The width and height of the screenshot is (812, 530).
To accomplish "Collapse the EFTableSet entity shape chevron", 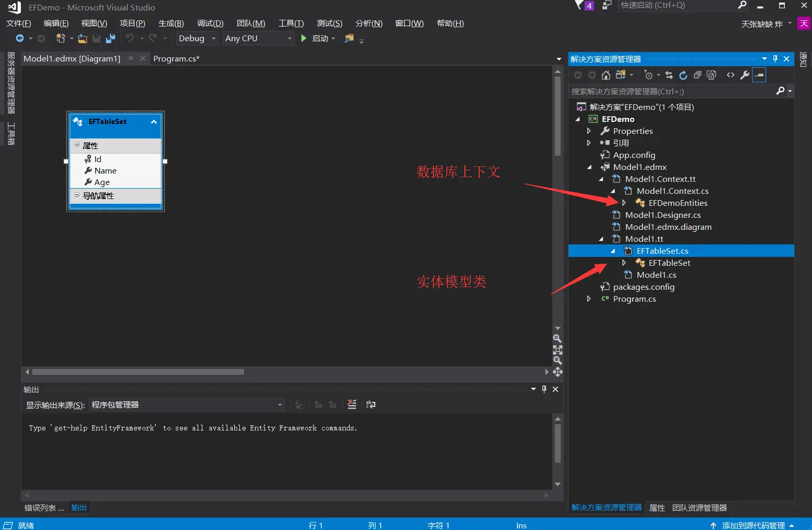I will [154, 122].
